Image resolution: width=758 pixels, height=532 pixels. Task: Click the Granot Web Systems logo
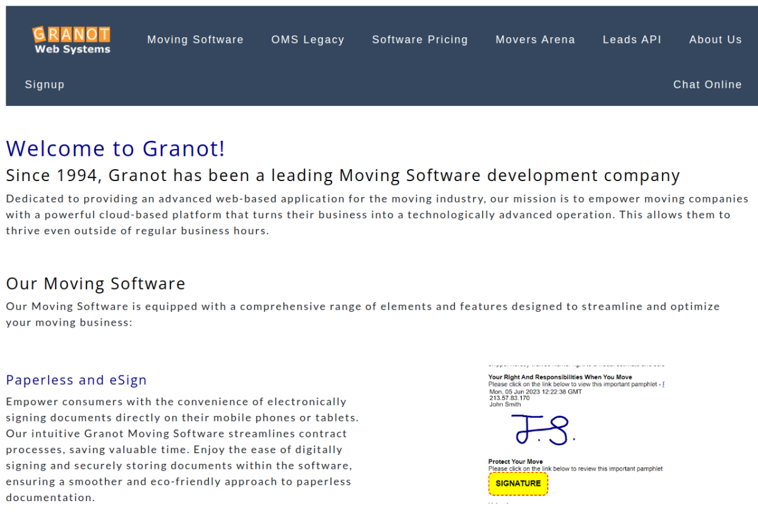click(71, 40)
